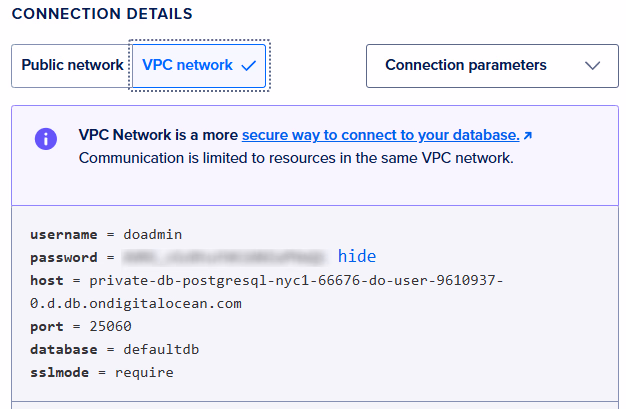Viewport: 626px width, 409px height.
Task: Click the username doadmin value
Action: [152, 234]
